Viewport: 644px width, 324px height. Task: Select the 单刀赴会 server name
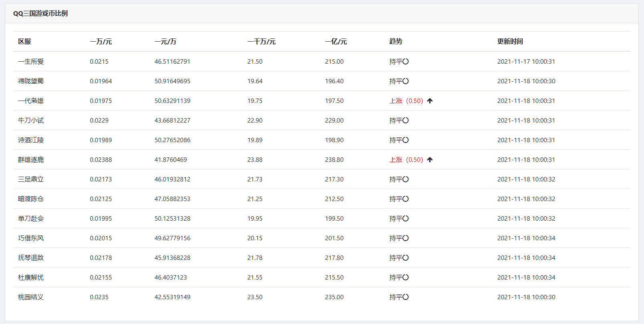click(x=31, y=219)
